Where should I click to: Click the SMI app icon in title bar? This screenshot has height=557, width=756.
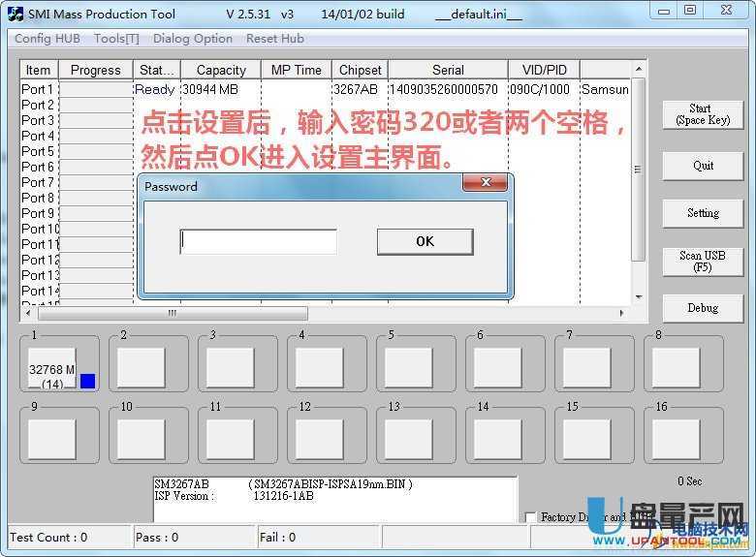(x=15, y=15)
